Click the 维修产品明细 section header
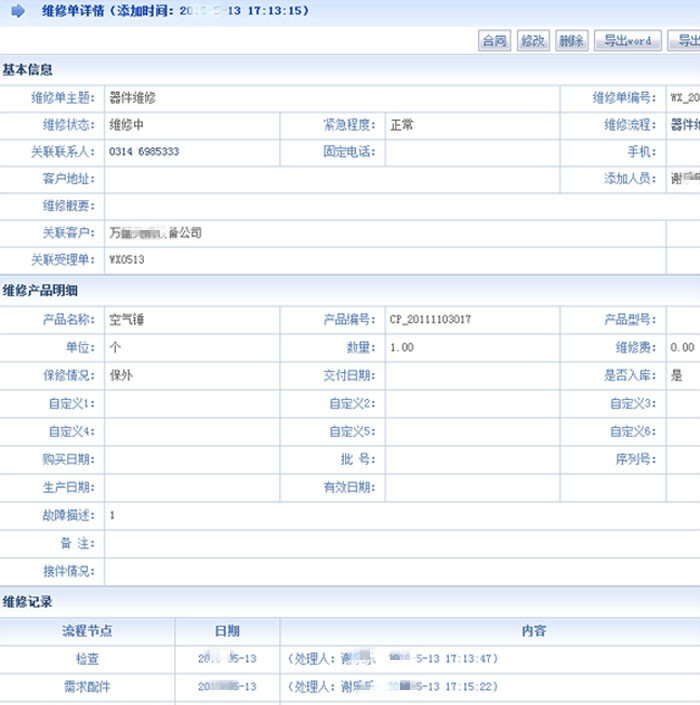Image resolution: width=700 pixels, height=705 pixels. [x=40, y=291]
